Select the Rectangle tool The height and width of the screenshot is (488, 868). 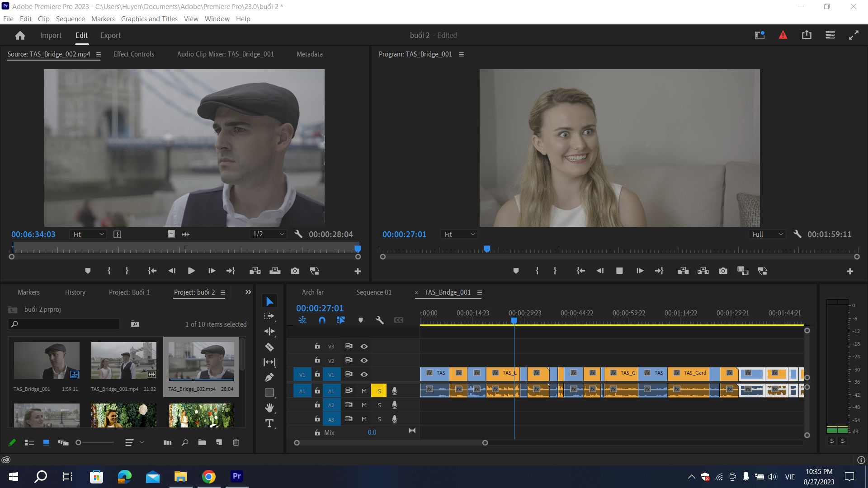tap(269, 393)
